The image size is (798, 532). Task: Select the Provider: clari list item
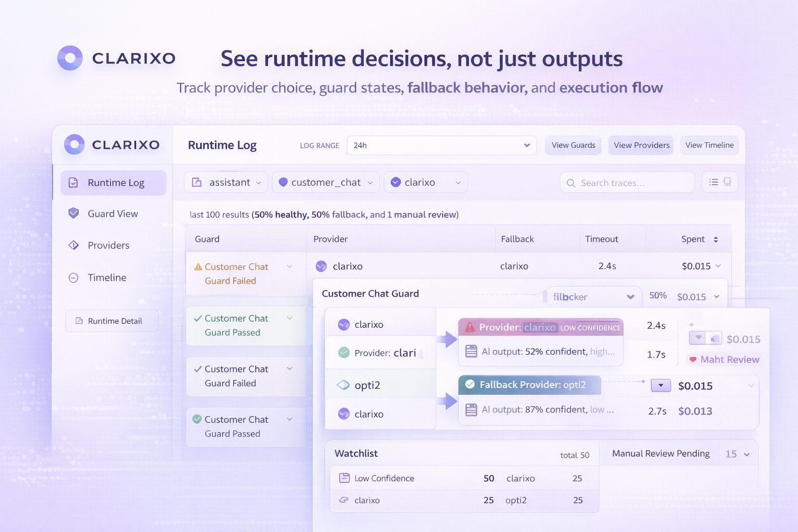tap(380, 353)
